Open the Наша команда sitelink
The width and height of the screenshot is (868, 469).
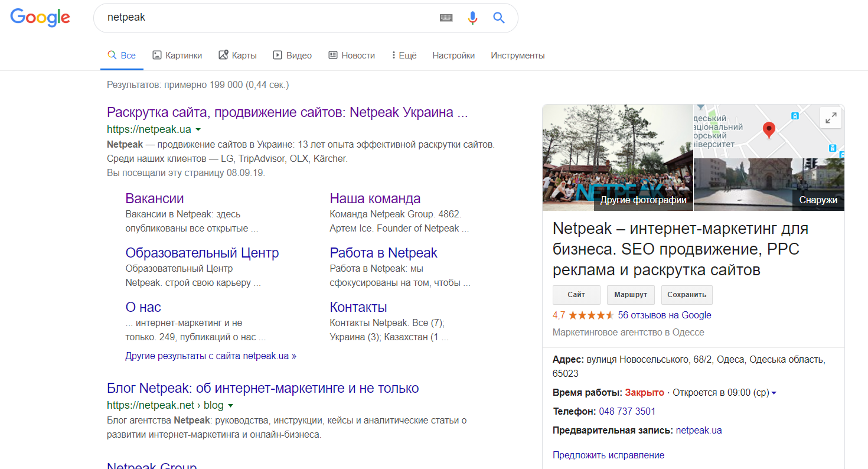(375, 198)
